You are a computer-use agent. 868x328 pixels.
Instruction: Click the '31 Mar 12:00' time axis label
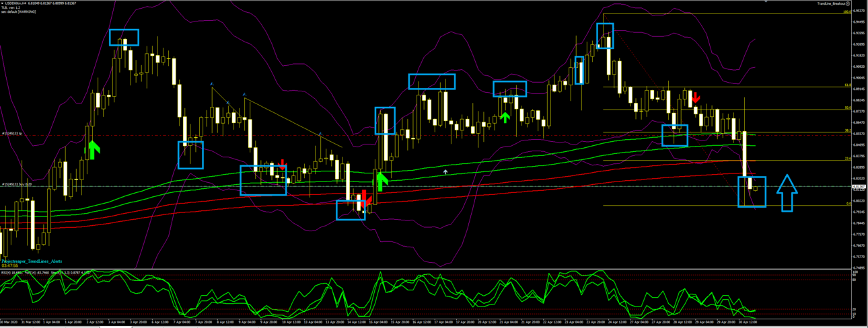[x=30, y=323]
